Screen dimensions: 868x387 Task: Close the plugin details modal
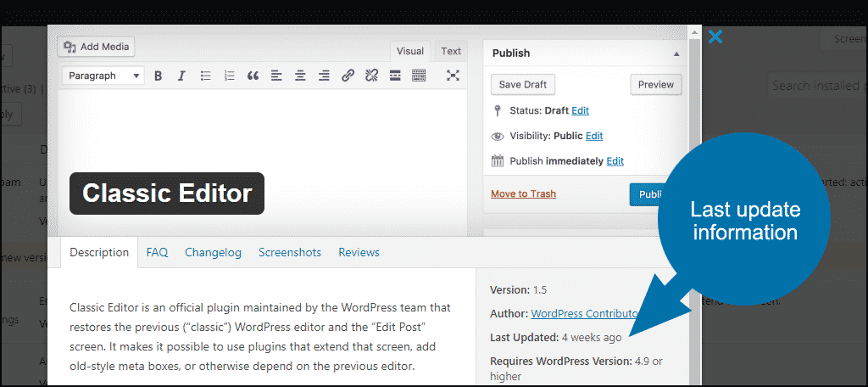point(715,37)
